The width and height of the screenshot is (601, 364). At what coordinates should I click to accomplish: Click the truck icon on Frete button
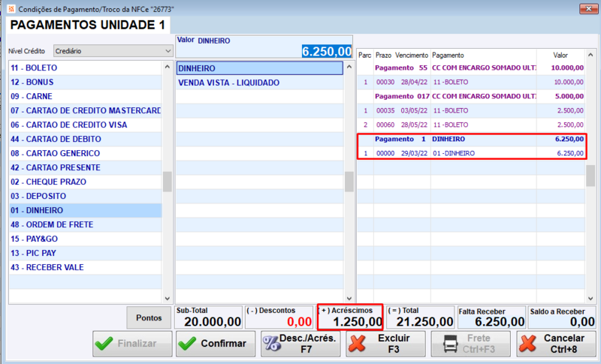(450, 343)
